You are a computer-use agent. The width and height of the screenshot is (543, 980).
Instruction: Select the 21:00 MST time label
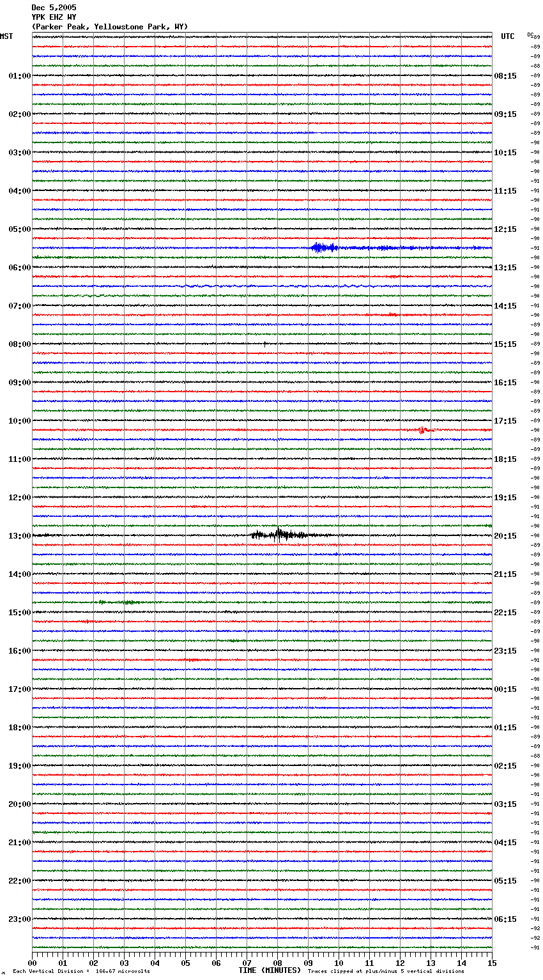[x=20, y=843]
